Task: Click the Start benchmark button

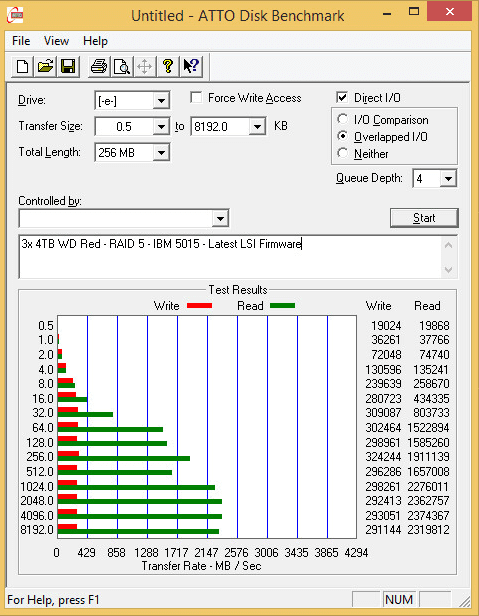Action: [424, 218]
